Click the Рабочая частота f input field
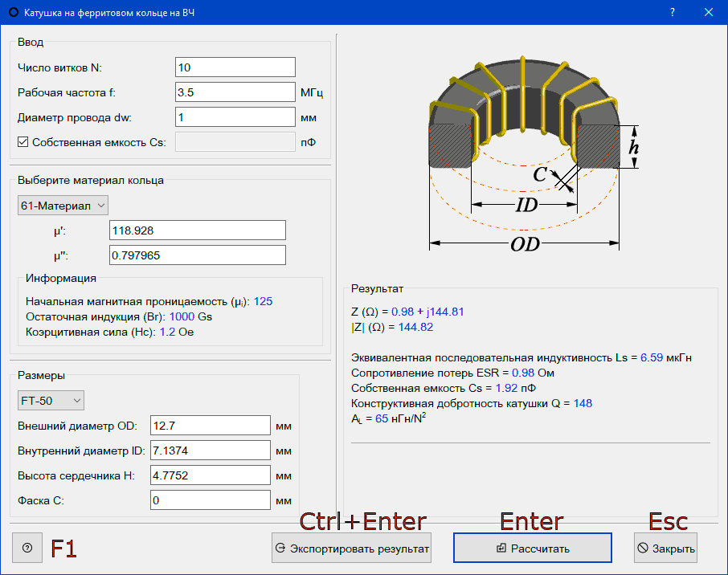The height and width of the screenshot is (575, 728). coord(235,92)
